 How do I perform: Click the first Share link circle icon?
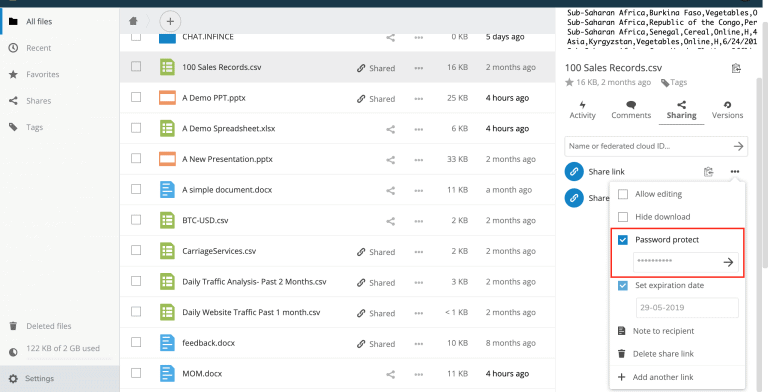pos(574,172)
